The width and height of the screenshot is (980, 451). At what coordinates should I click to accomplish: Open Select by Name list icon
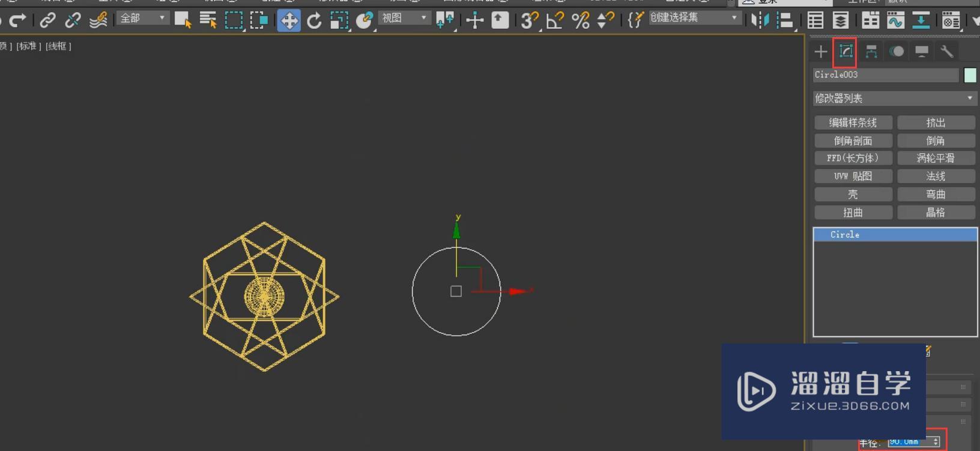click(208, 20)
